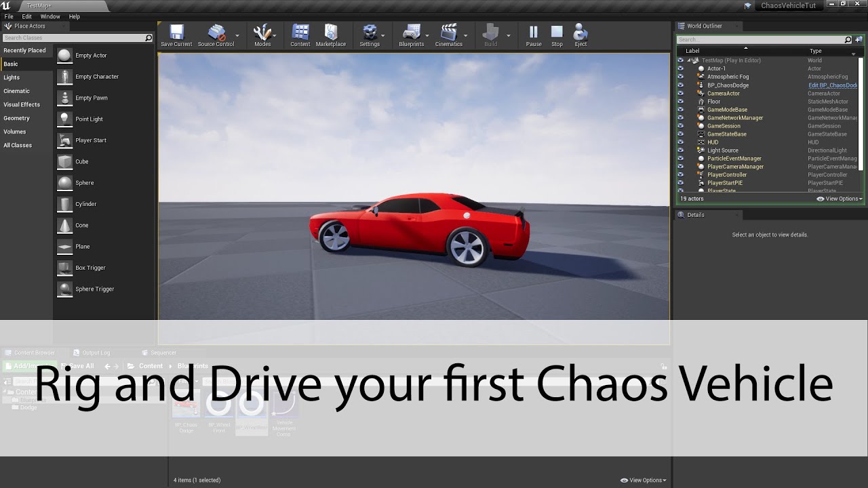This screenshot has height=488, width=868.
Task: Toggle visibility of CameraActor
Action: click(x=681, y=94)
